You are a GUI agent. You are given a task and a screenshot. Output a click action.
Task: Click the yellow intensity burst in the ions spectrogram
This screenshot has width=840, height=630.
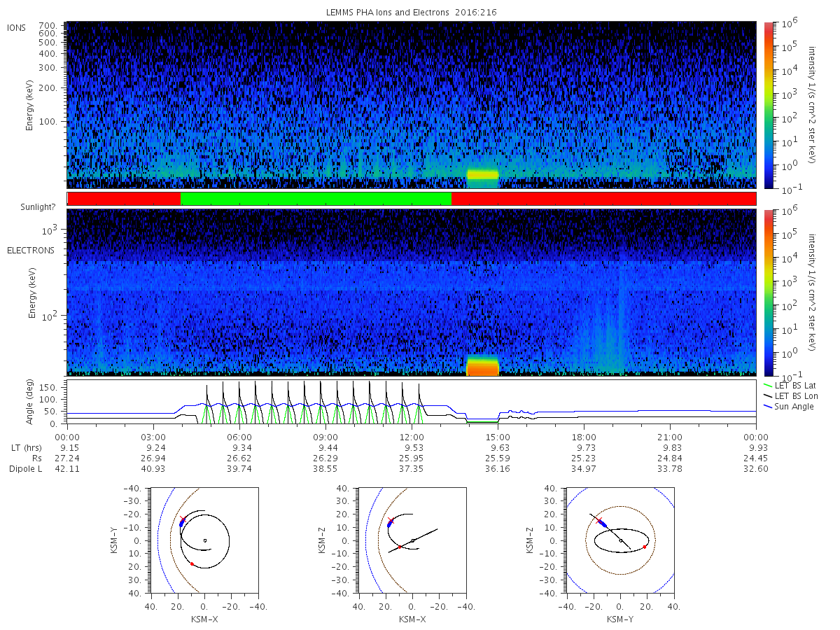click(x=482, y=175)
